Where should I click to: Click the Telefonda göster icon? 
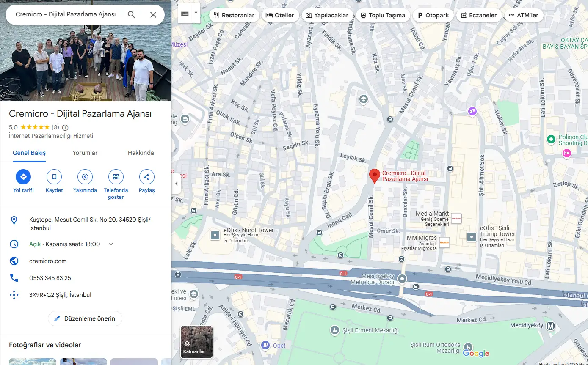(116, 177)
